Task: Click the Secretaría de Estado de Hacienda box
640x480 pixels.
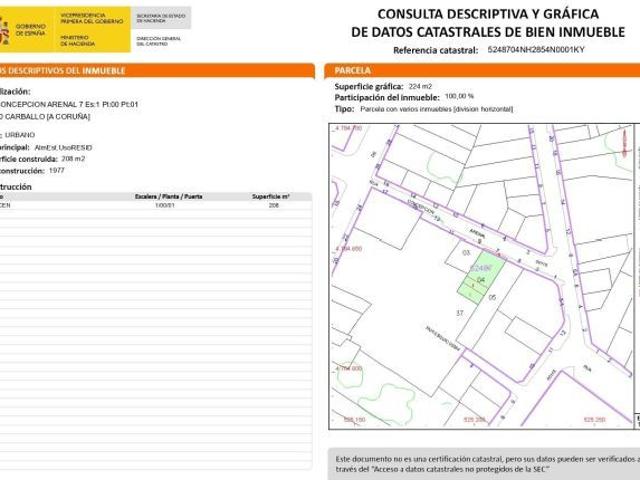Action: [160, 18]
